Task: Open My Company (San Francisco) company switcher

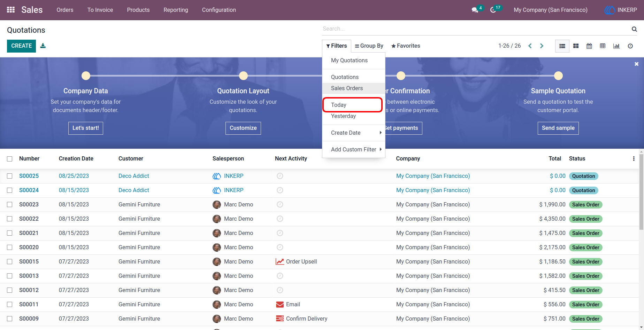Action: (x=551, y=10)
